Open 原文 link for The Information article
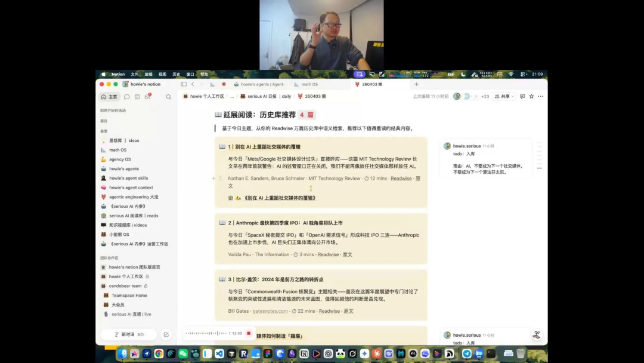 pos(348,254)
